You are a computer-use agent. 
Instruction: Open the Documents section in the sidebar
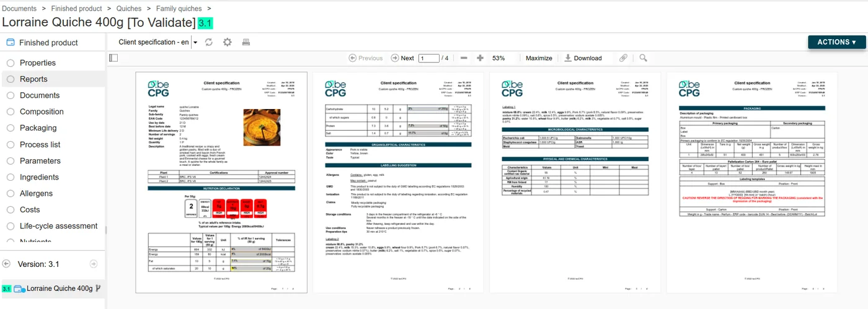[40, 95]
